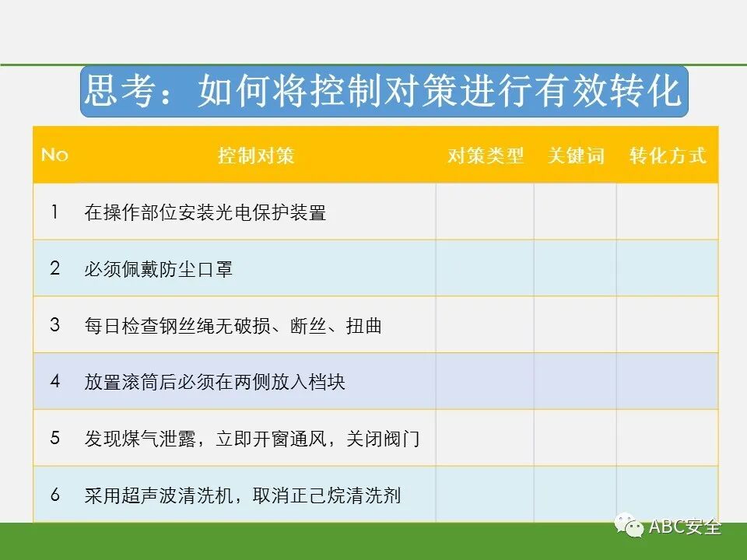Click the ABC安全 account name
The width and height of the screenshot is (747, 560).
tap(685, 527)
